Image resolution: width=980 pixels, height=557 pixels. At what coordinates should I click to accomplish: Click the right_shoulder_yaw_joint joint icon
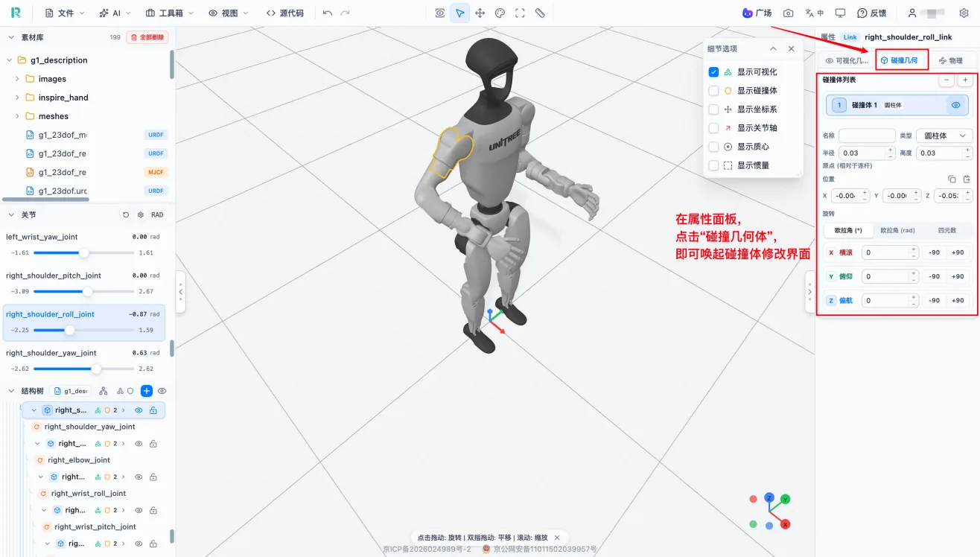[x=36, y=427]
